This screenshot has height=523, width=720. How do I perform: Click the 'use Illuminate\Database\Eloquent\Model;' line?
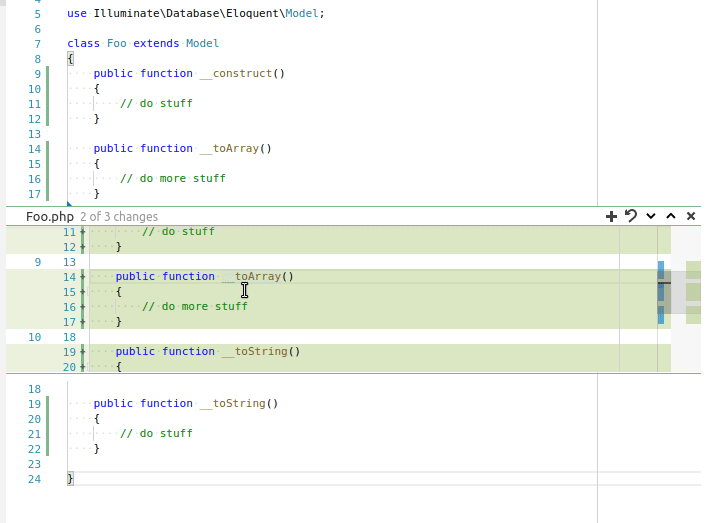pos(196,13)
